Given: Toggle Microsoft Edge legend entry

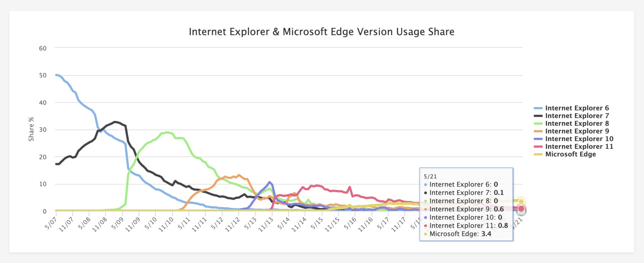Looking at the screenshot, I should (x=570, y=154).
